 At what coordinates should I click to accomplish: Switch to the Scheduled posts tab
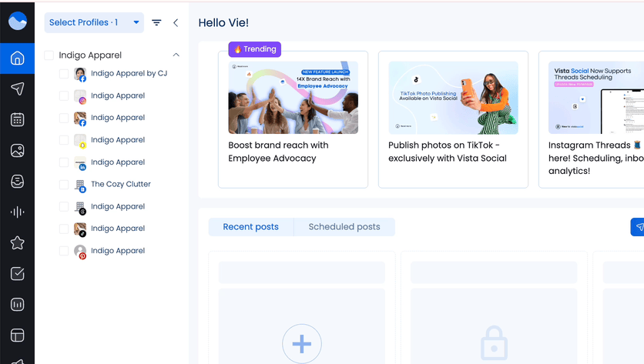(x=344, y=227)
